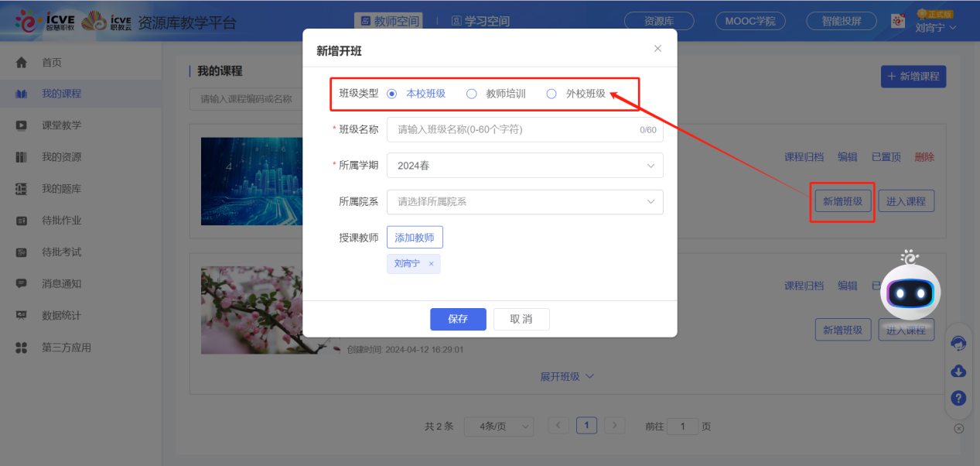Click the 保存 save button

coord(458,319)
